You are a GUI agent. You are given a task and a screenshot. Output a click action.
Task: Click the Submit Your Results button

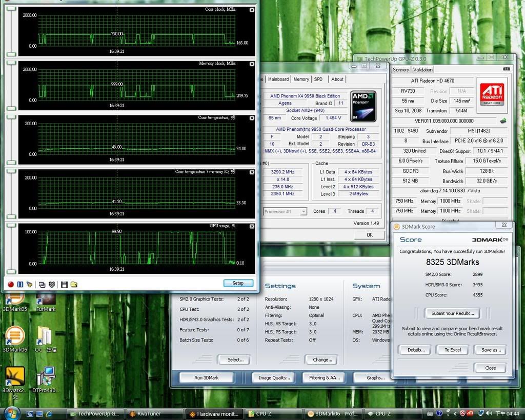(452, 313)
